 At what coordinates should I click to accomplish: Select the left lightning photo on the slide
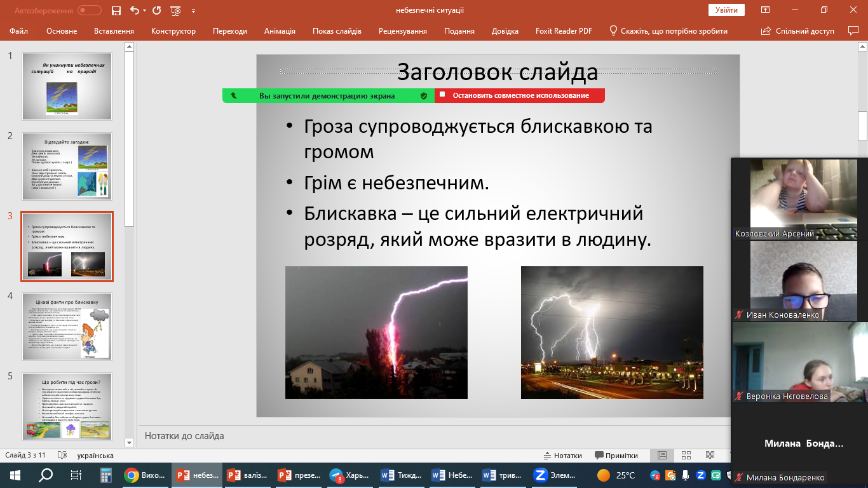point(376,332)
